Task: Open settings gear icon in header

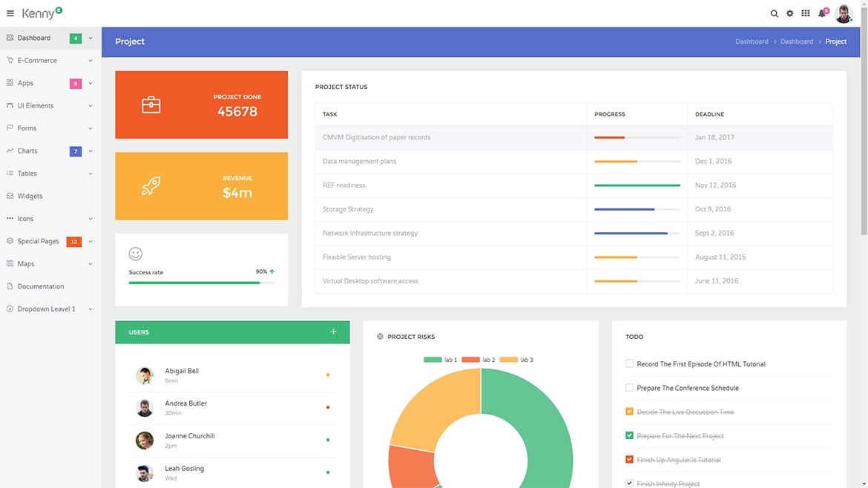Action: coord(790,13)
